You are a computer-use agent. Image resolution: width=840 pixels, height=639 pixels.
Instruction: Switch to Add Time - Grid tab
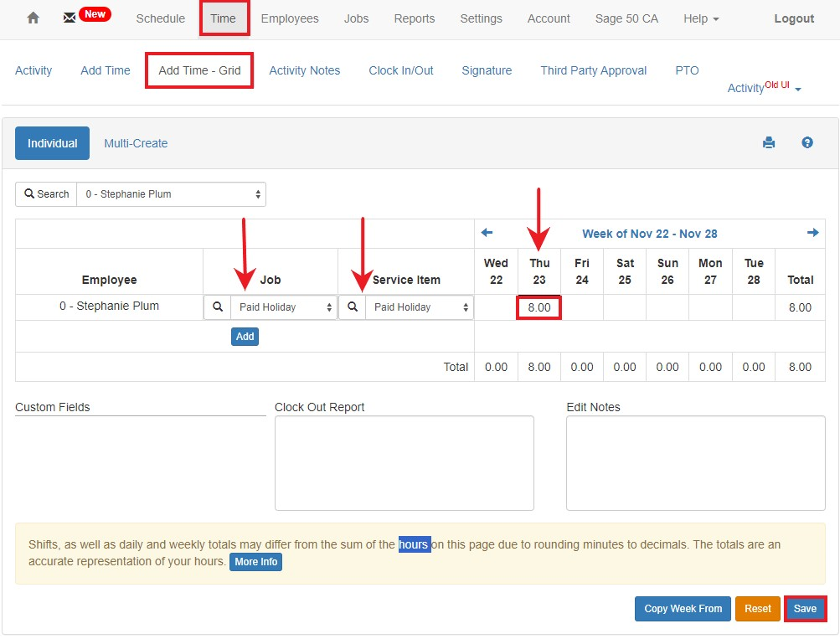tap(199, 70)
